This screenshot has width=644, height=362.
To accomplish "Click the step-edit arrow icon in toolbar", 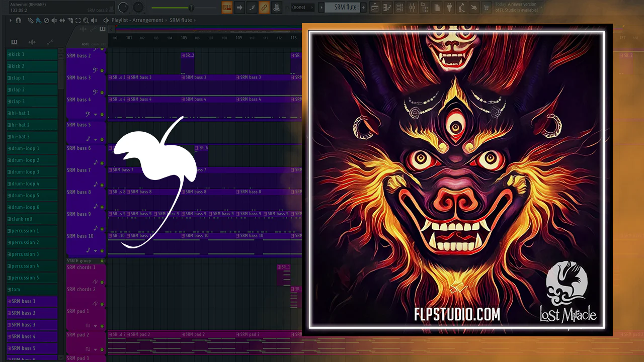I will [x=239, y=8].
